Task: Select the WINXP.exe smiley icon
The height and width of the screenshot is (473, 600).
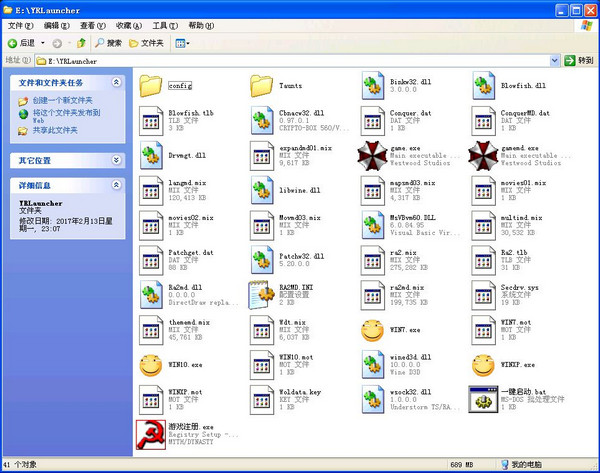Action: [483, 365]
